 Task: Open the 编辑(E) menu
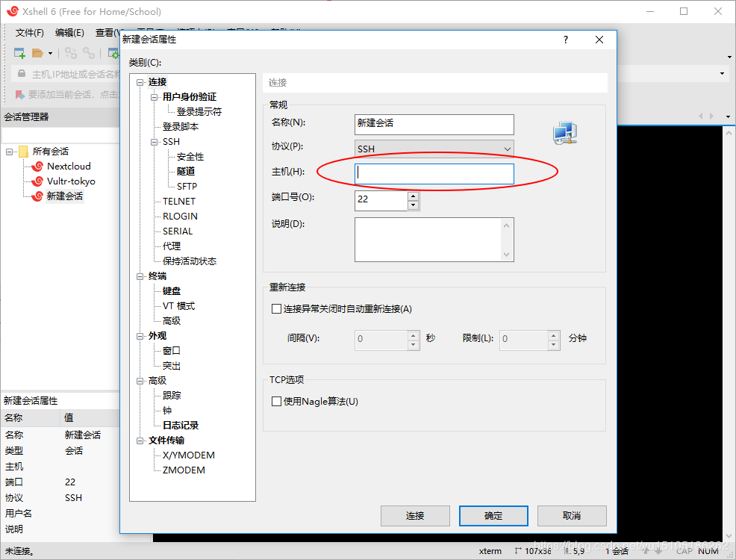pos(69,33)
